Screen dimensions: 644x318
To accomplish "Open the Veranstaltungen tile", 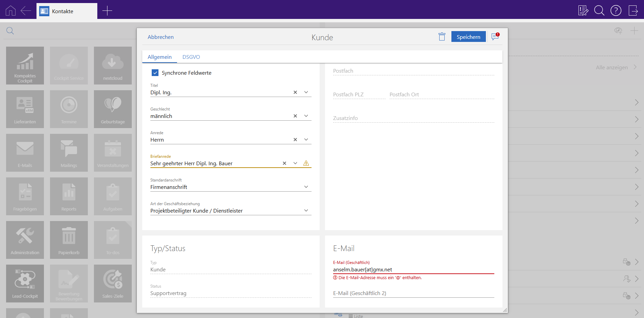I will [113, 153].
